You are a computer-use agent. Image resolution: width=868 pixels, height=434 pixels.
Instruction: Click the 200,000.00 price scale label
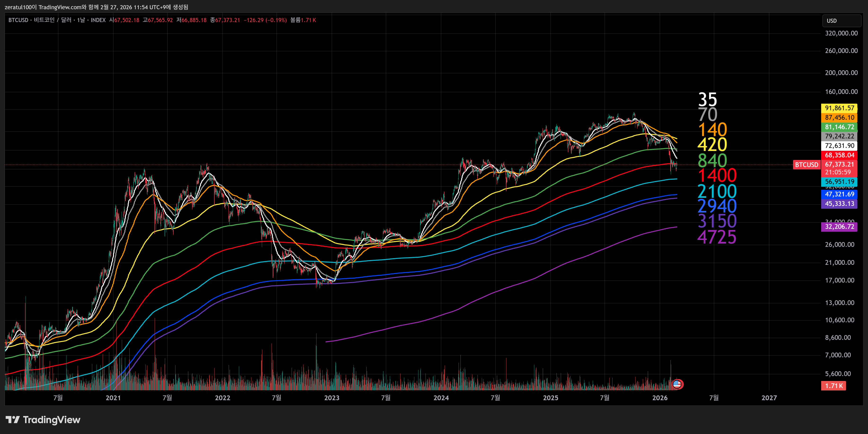coord(841,73)
